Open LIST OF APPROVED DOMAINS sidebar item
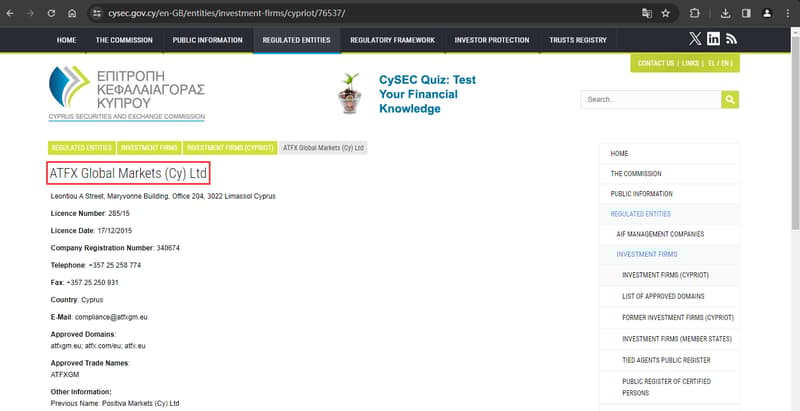 coord(669,296)
